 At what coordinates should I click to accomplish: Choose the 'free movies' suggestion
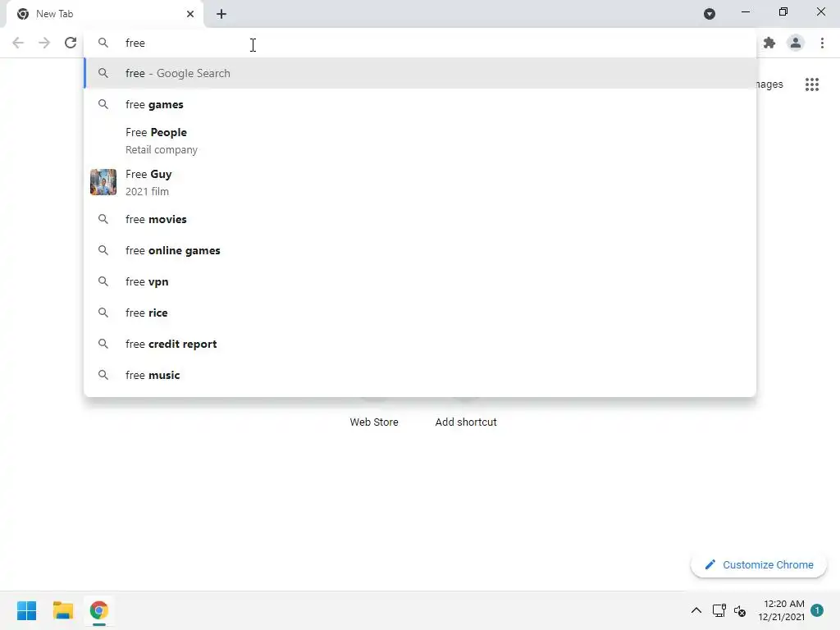tap(420, 219)
